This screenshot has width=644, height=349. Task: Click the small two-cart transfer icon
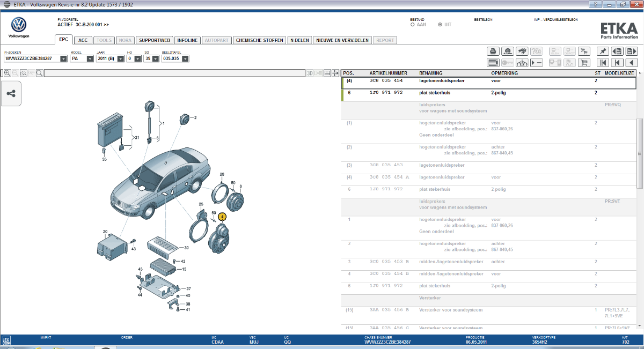(x=584, y=51)
